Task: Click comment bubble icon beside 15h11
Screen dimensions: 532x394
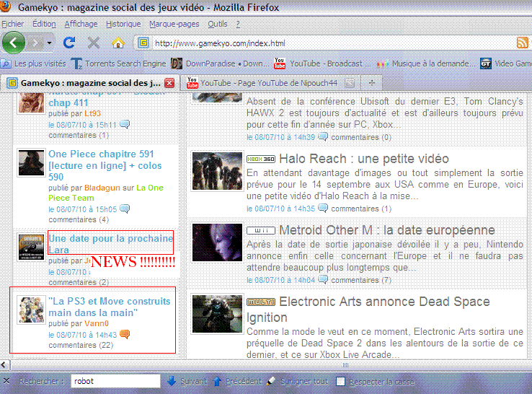Action: point(125,124)
